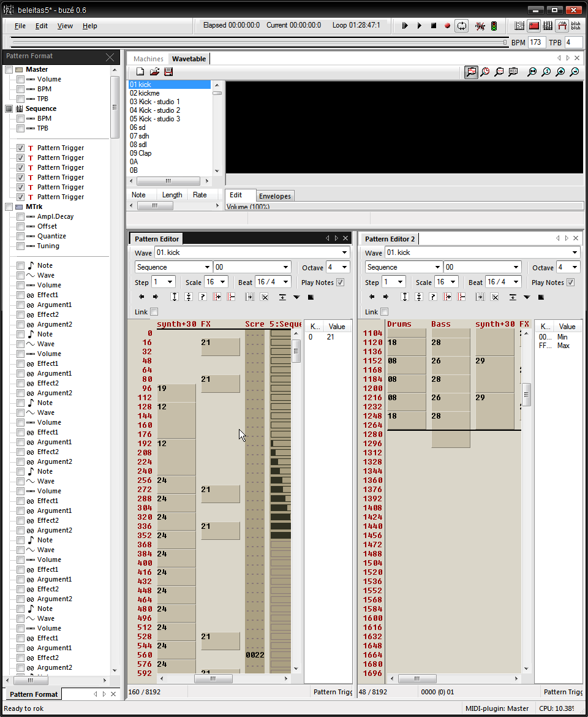Click the zoom-in magnifier in Wavetable toolbar
This screenshot has height=717, width=588.
[560, 72]
